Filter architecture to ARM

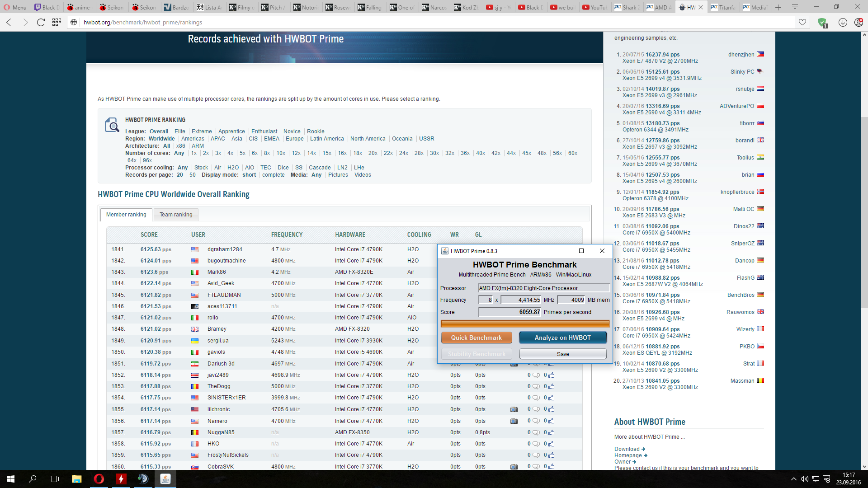pos(198,146)
